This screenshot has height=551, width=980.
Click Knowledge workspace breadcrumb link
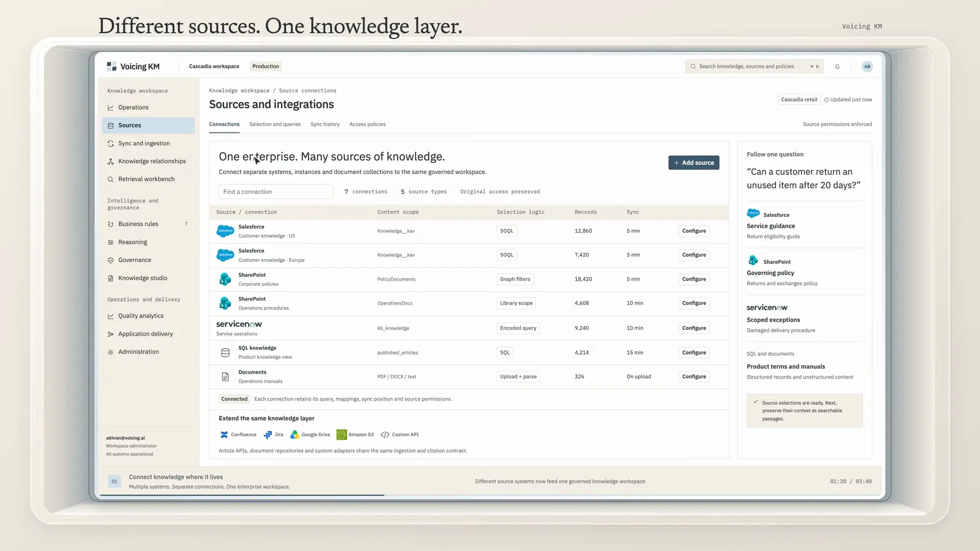pos(239,91)
